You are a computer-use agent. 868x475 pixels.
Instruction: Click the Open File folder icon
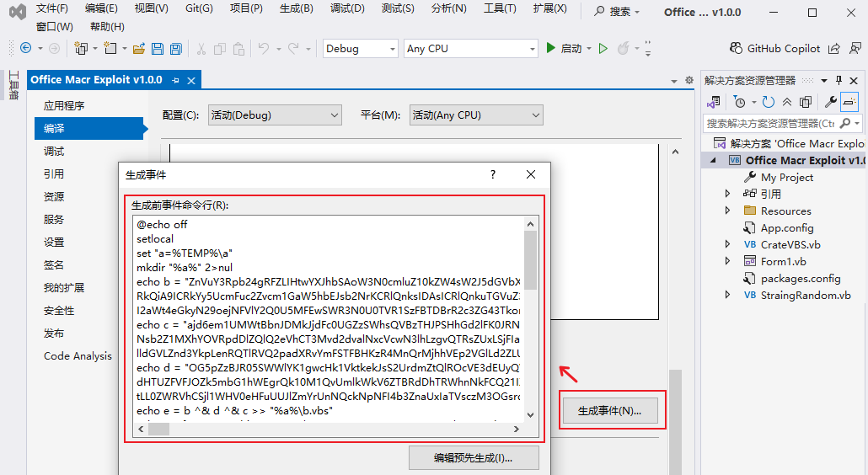tap(139, 49)
